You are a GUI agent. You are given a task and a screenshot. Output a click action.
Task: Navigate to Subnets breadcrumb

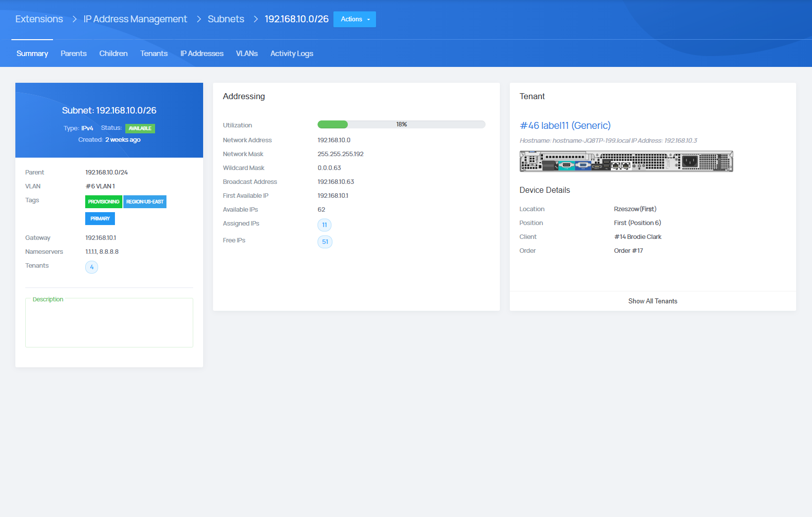(226, 19)
